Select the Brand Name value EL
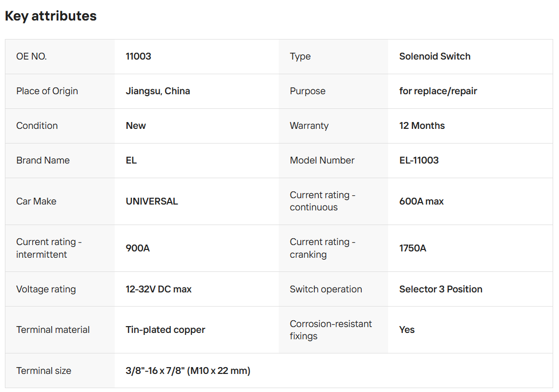The height and width of the screenshot is (392, 559). point(131,160)
